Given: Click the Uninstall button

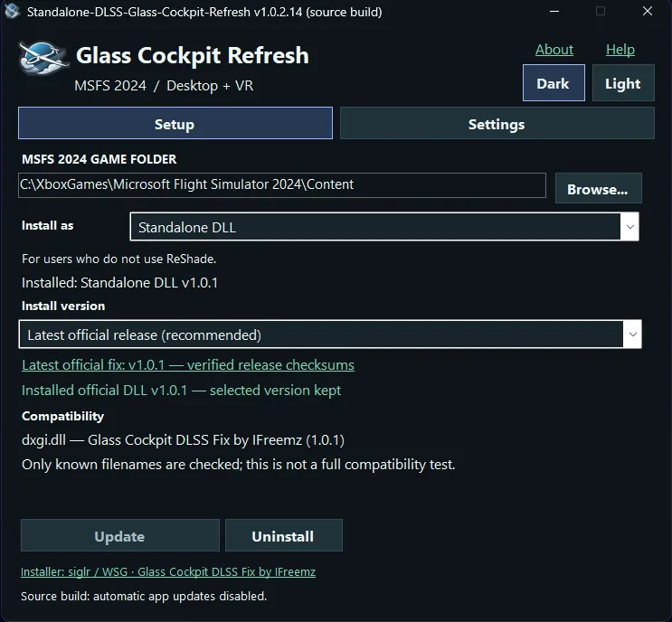Looking at the screenshot, I should [283, 535].
